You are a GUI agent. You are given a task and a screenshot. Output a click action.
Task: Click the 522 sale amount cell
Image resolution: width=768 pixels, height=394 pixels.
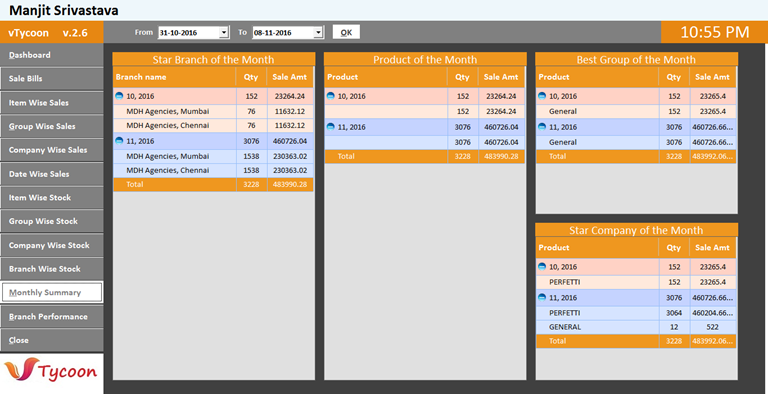tap(713, 327)
